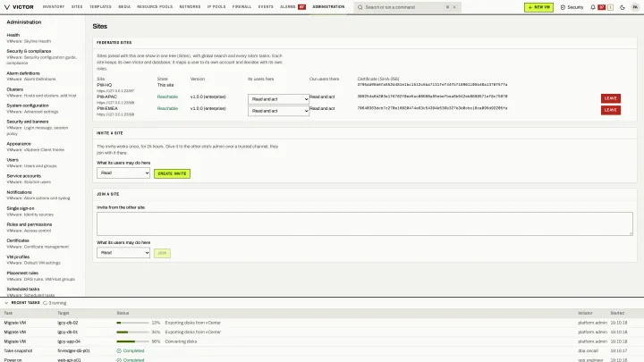Click the invite from other site text area
This screenshot has width=644, height=362.
(365, 223)
